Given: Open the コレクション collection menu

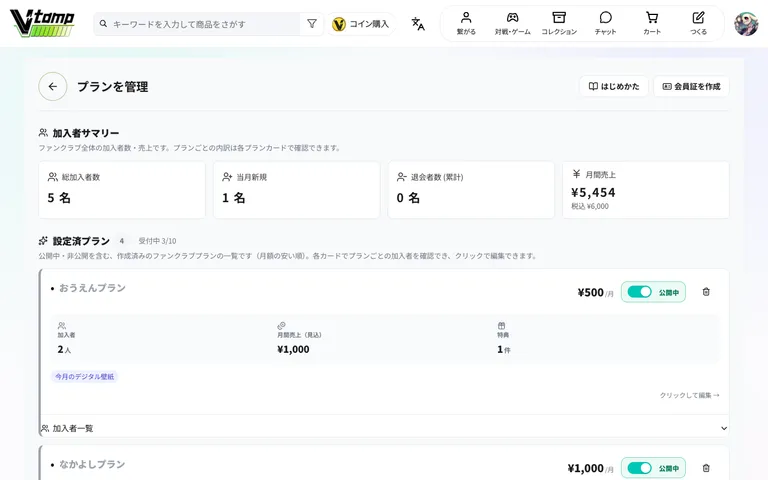Looking at the screenshot, I should 559,24.
